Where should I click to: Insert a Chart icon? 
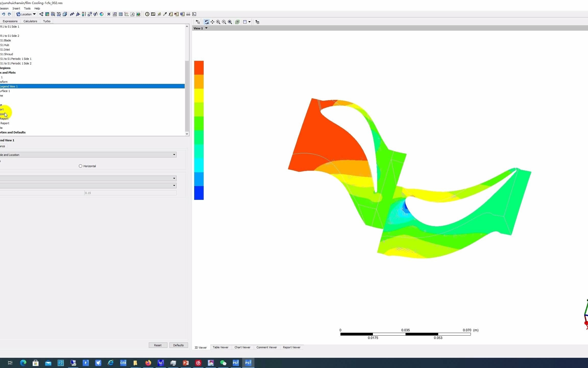pyautogui.click(x=127, y=14)
